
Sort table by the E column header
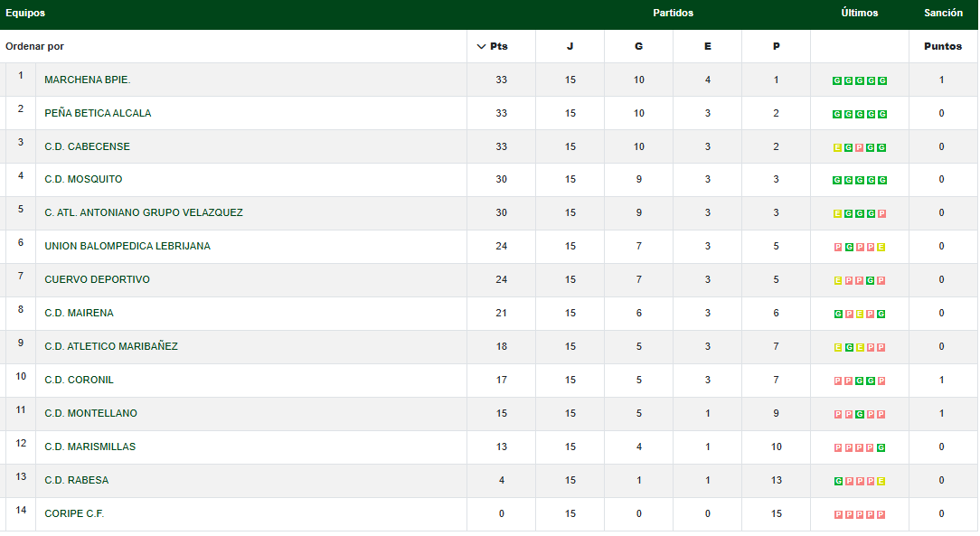(707, 47)
